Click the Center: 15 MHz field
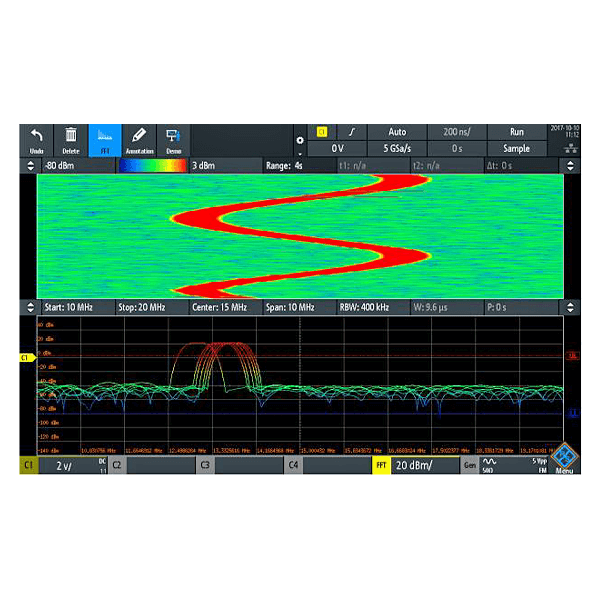This screenshot has width=600, height=600. click(x=217, y=307)
